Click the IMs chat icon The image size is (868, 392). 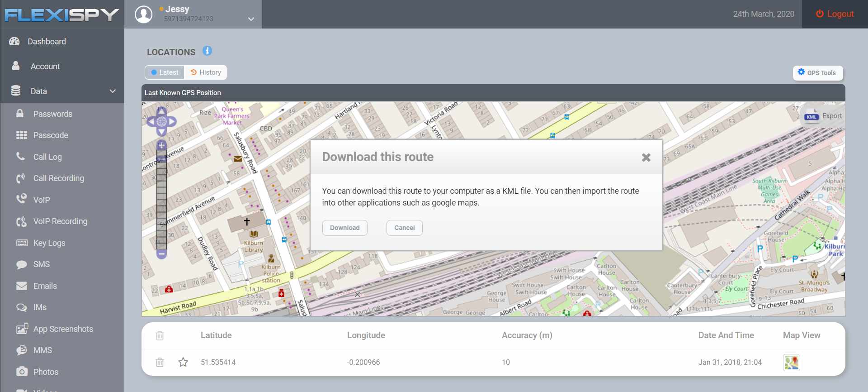click(x=21, y=307)
